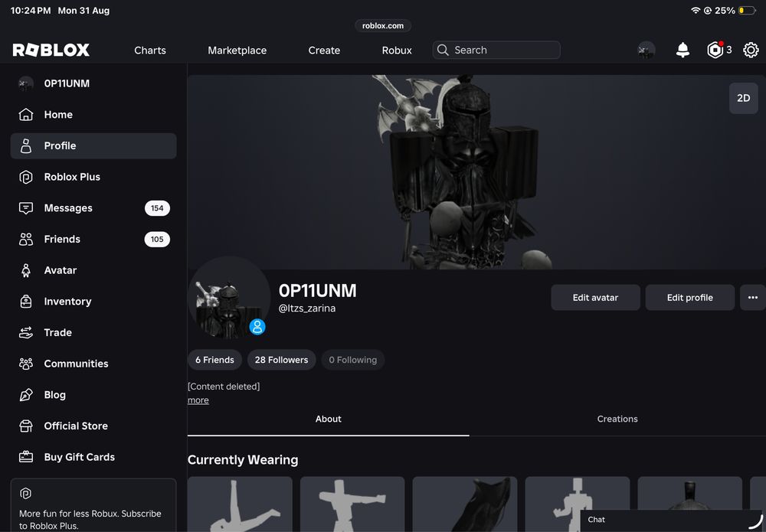Open the Robux menu item
Screen dimensions: 766x532
(397, 51)
